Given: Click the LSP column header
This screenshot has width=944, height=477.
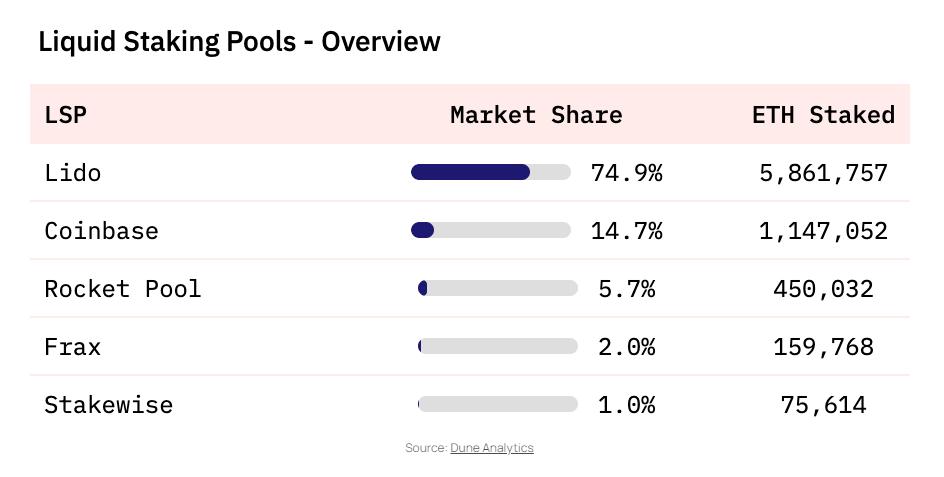Looking at the screenshot, I should (x=66, y=114).
